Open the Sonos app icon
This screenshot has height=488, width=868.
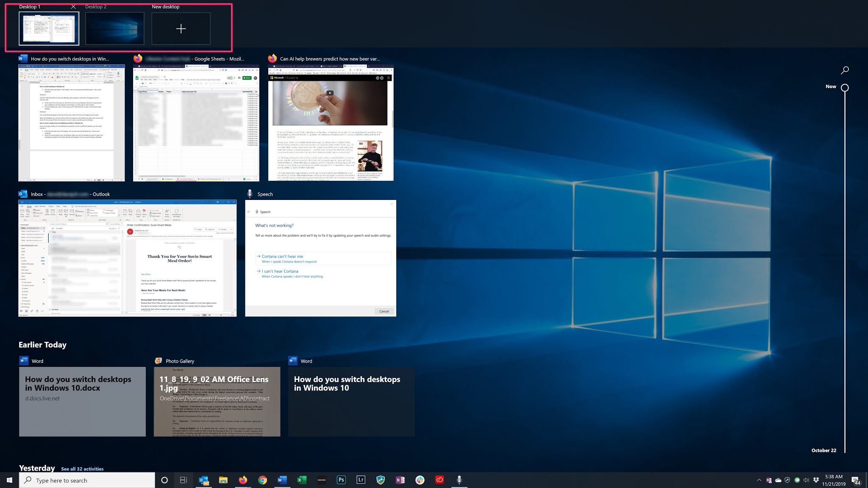click(321, 480)
